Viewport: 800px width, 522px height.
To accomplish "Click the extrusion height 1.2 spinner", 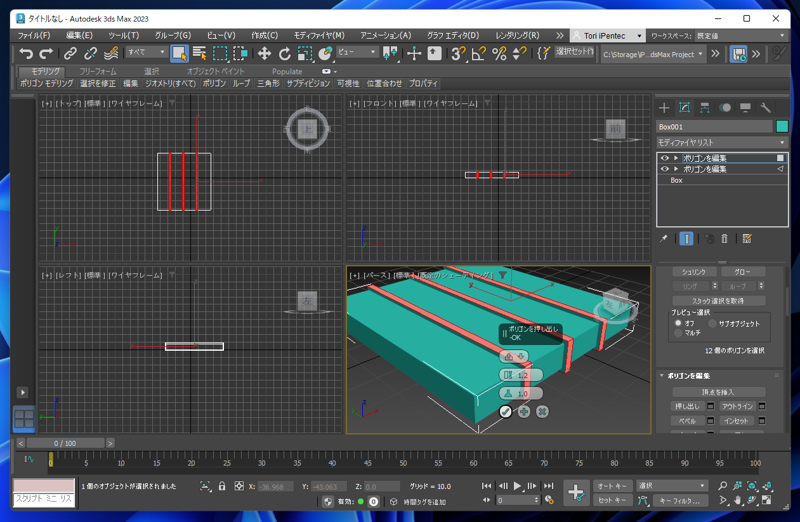I will point(520,375).
